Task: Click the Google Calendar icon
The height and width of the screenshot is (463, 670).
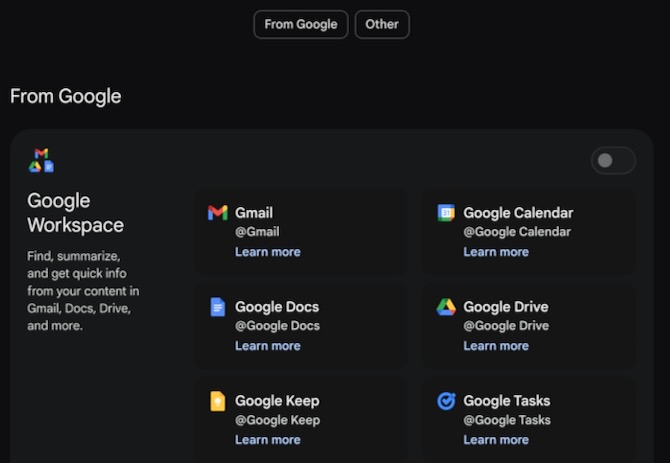Action: tap(446, 212)
